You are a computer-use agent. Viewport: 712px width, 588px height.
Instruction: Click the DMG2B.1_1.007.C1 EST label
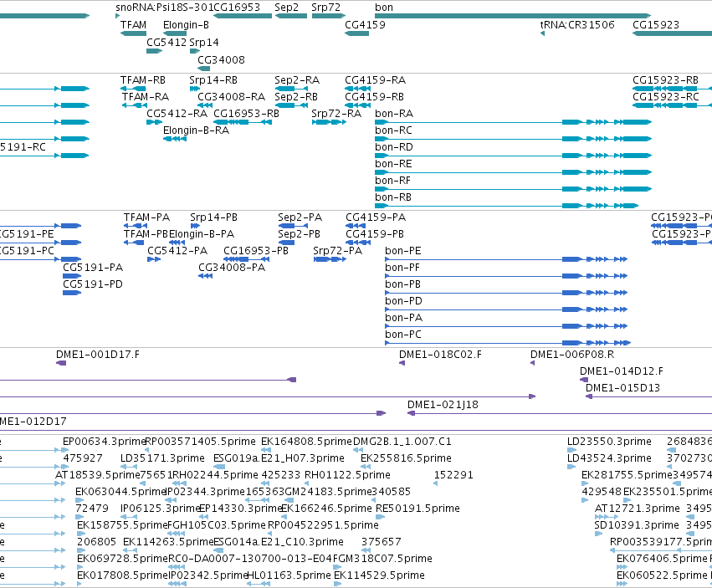point(402,442)
